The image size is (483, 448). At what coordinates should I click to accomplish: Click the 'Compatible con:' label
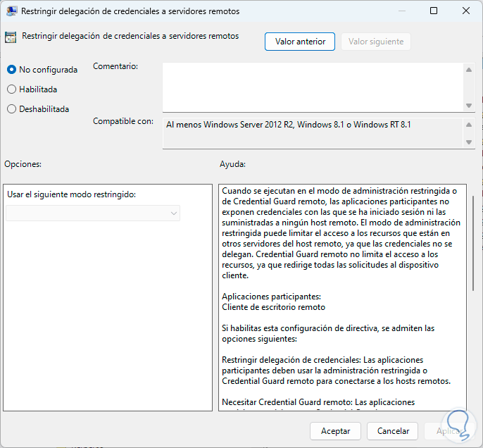[123, 121]
